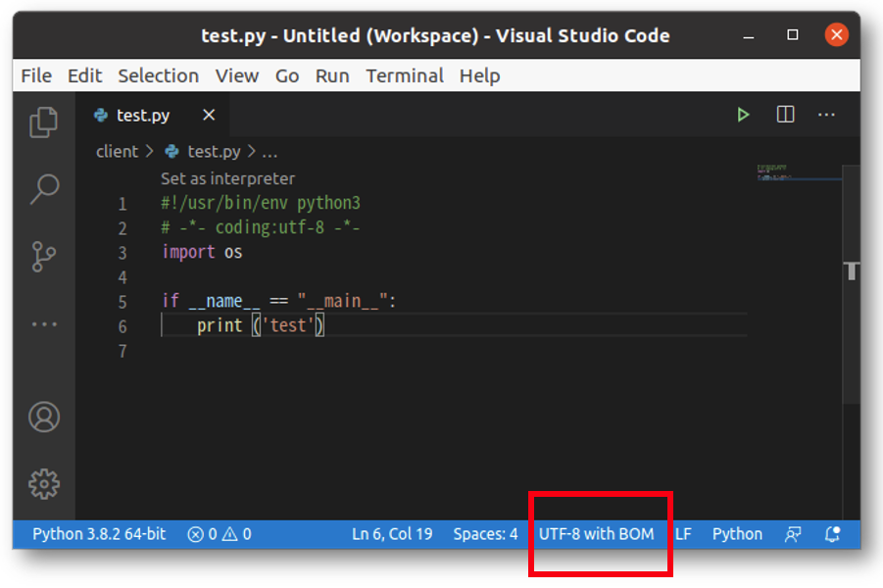The width and height of the screenshot is (883, 588).
Task: Open the feedback icon in status bar
Action: click(793, 534)
